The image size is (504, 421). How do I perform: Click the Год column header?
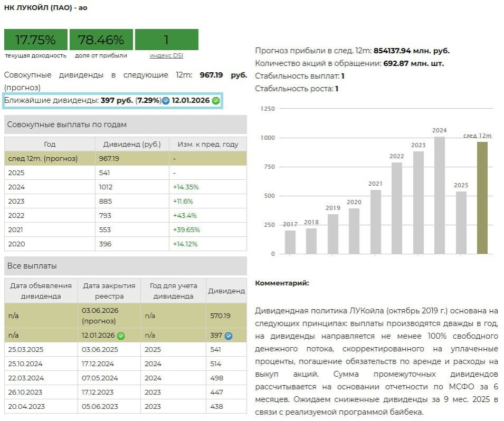[50, 145]
